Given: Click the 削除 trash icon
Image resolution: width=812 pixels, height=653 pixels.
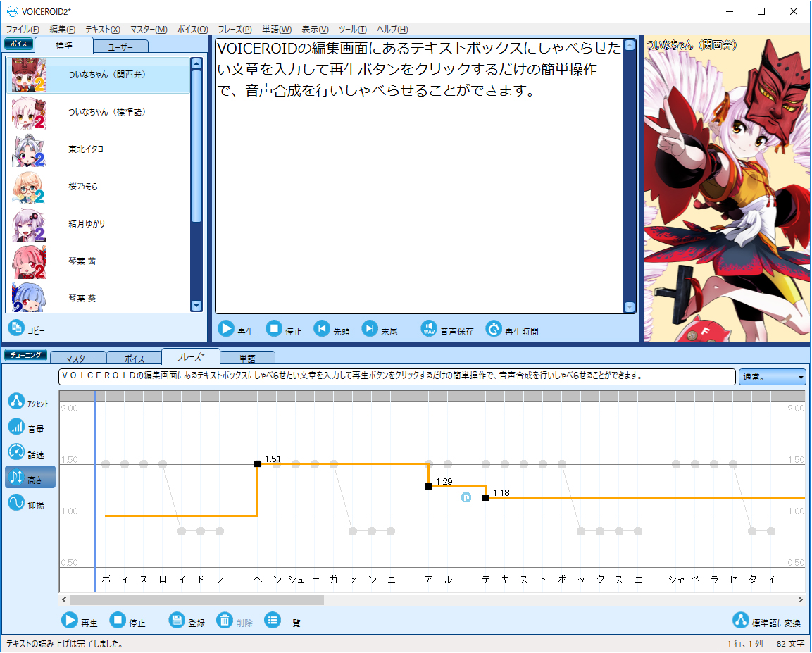Looking at the screenshot, I should (225, 620).
